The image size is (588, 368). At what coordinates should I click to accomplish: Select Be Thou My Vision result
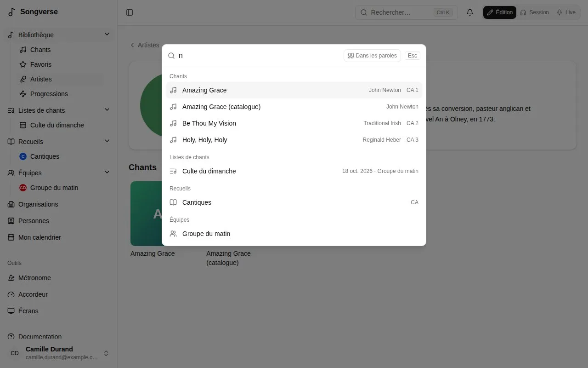point(294,123)
